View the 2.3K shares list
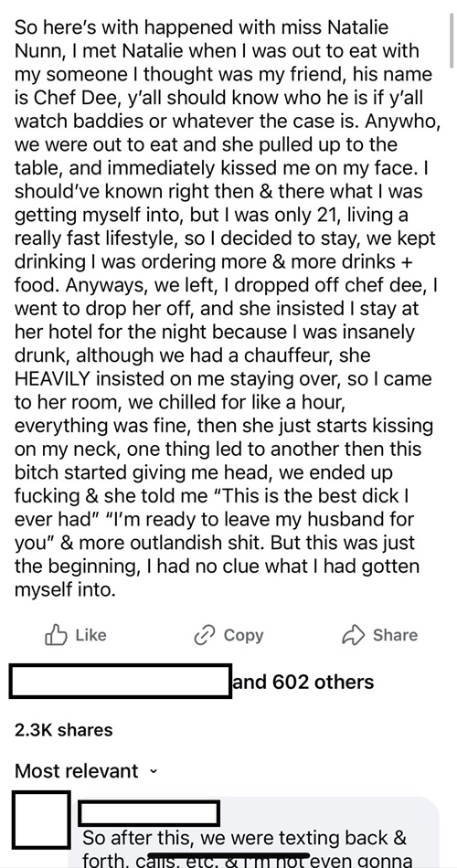 click(x=63, y=730)
